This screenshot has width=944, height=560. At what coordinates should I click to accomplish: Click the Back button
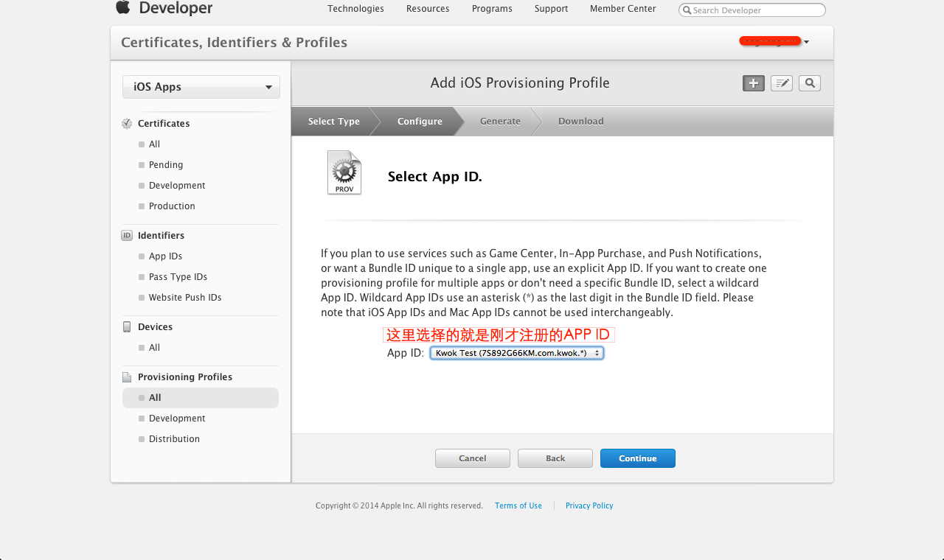(x=555, y=458)
